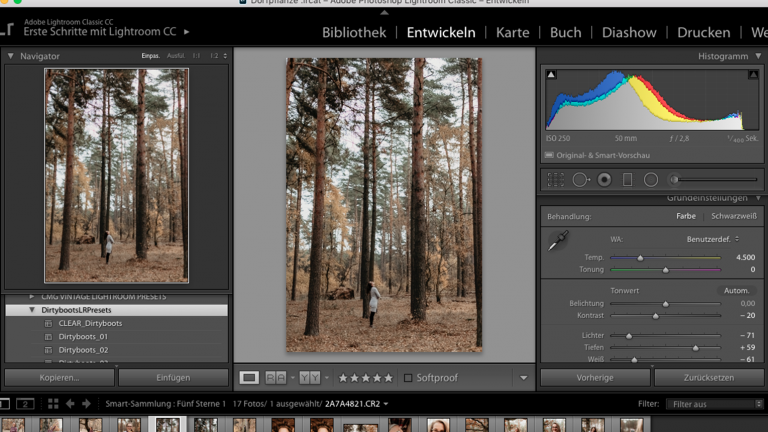Click the Original- & Smart-Vorschau icon
768x432 pixels.
coord(549,155)
